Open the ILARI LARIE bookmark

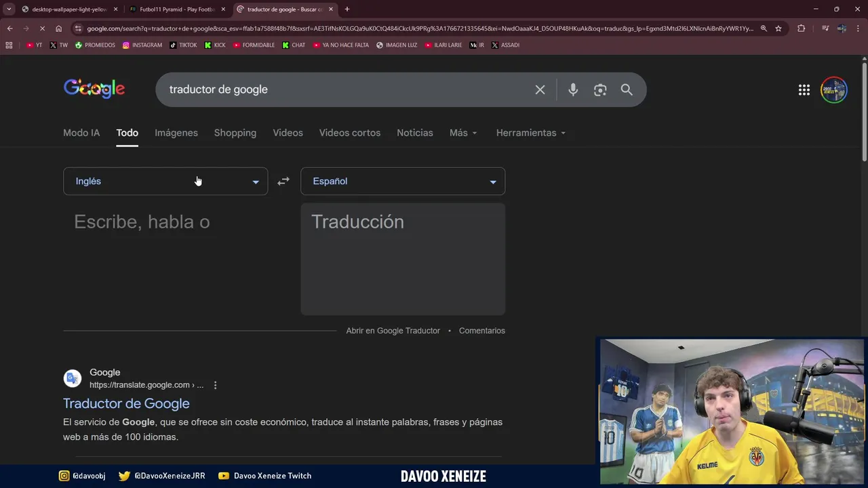click(x=443, y=45)
